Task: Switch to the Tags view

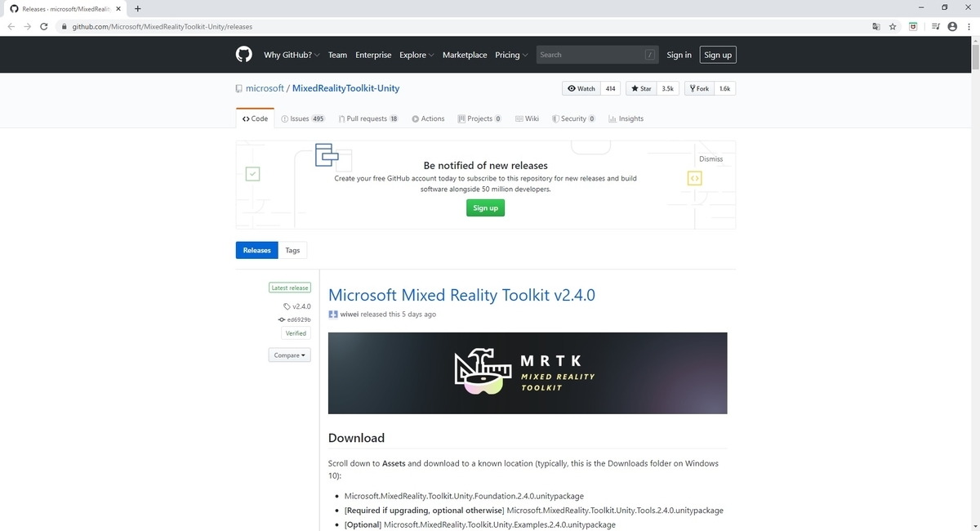Action: tap(292, 250)
